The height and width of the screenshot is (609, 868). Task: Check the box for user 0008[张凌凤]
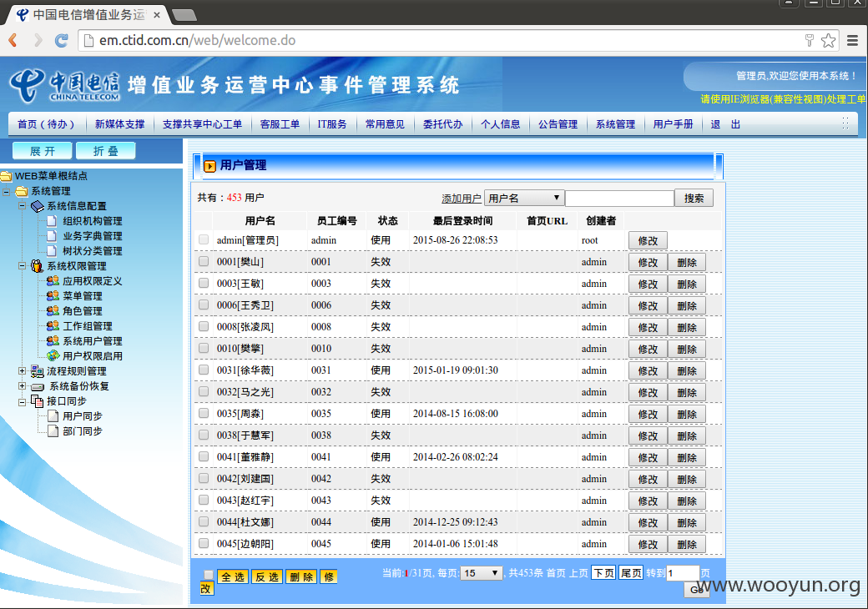coord(204,326)
